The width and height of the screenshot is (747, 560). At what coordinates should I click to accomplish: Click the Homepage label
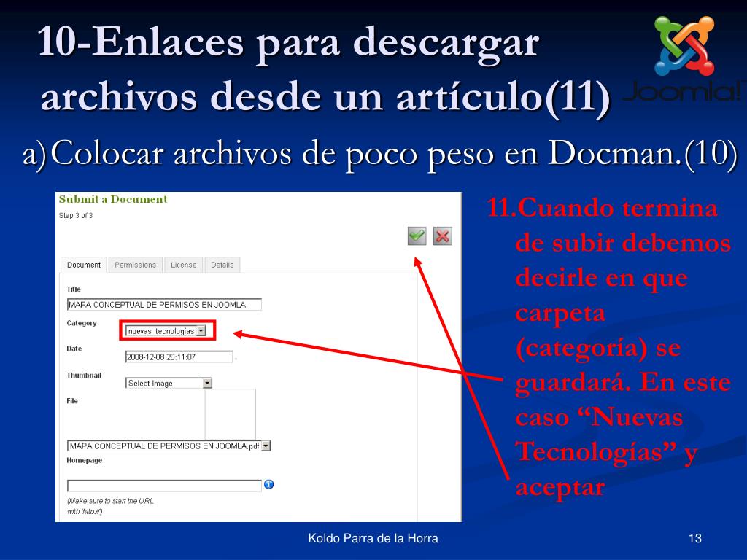85,460
